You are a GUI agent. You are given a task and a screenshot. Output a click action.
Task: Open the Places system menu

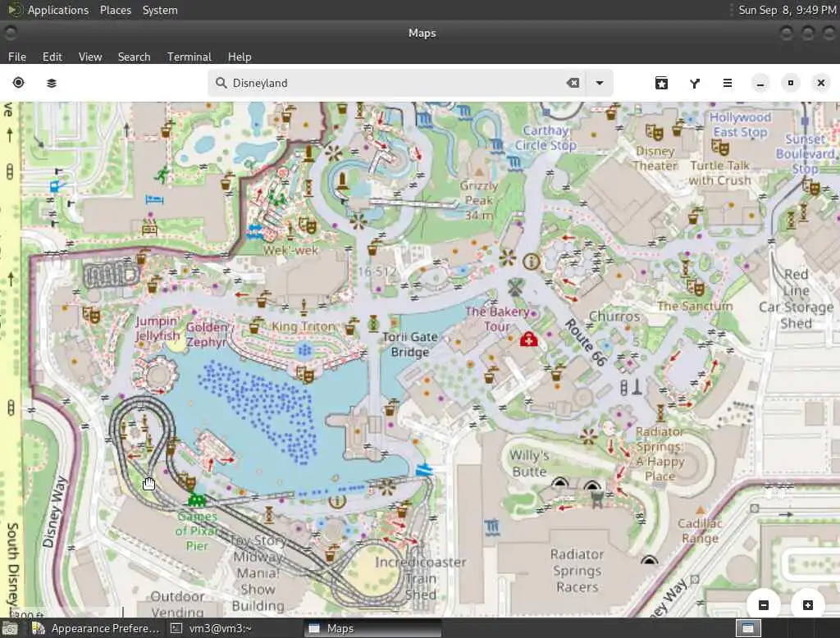(115, 10)
